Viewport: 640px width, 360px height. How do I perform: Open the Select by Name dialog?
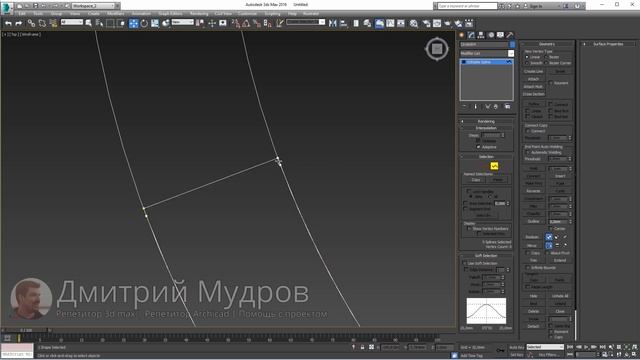click(99, 24)
